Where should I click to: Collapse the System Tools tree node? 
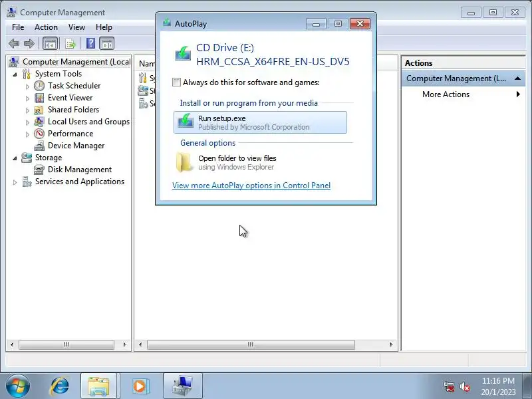pyautogui.click(x=15, y=74)
